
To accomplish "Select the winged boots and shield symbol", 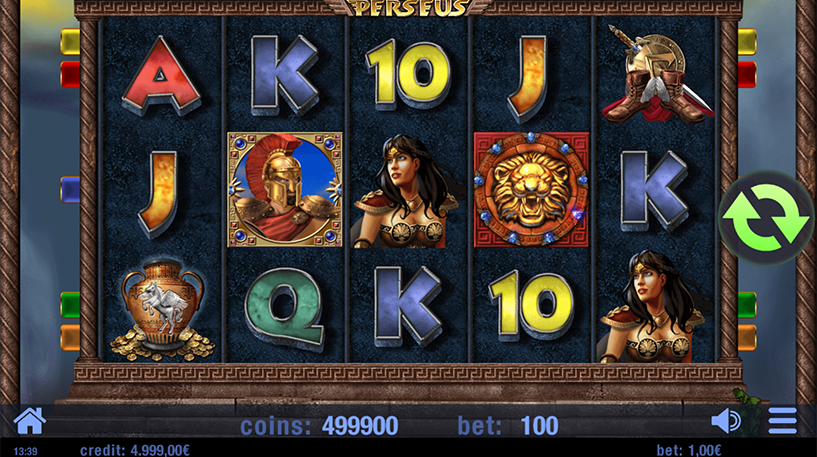I will pyautogui.click(x=657, y=73).
